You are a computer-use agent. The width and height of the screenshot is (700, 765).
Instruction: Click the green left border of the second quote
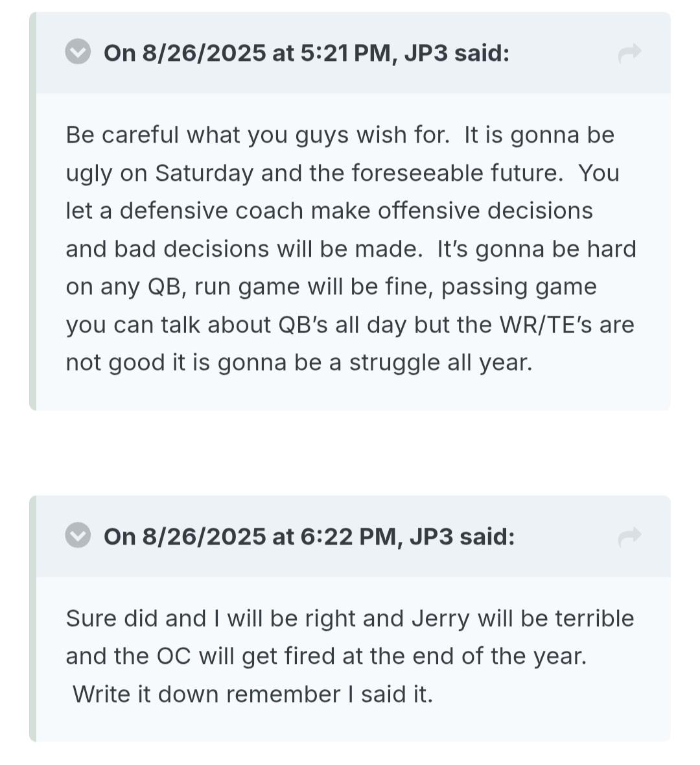pyautogui.click(x=32, y=618)
